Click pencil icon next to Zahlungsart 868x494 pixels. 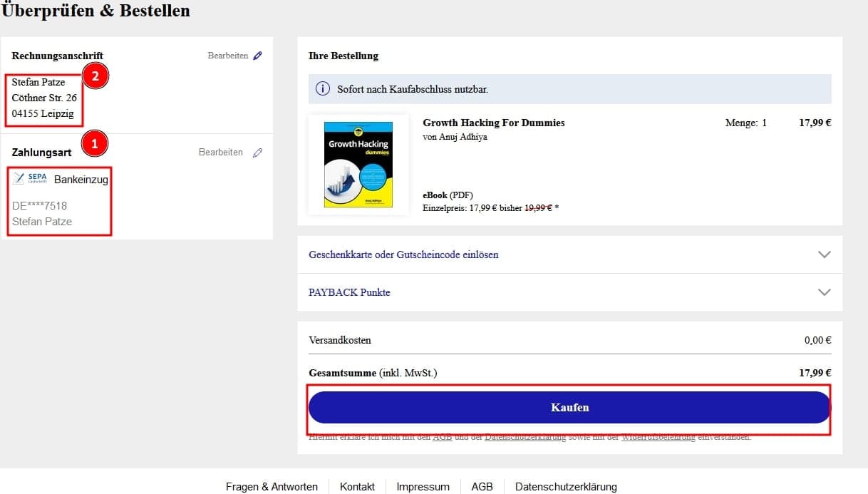[x=257, y=153]
